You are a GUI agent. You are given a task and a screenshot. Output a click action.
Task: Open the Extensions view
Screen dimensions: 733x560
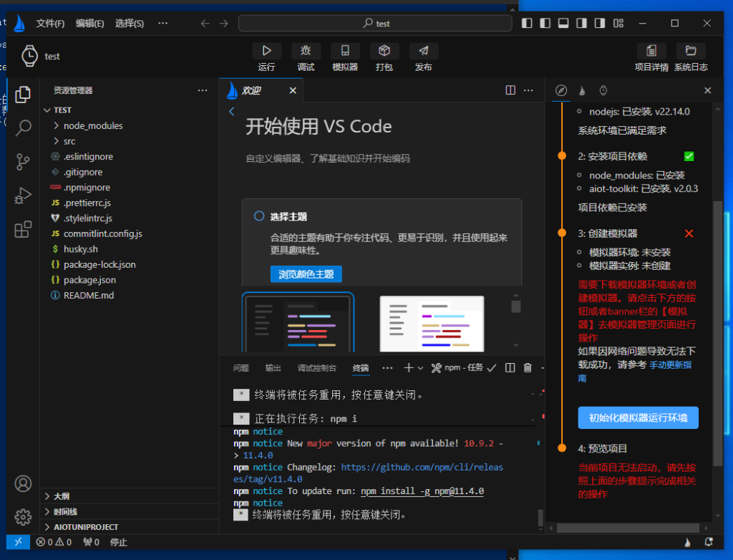23,229
